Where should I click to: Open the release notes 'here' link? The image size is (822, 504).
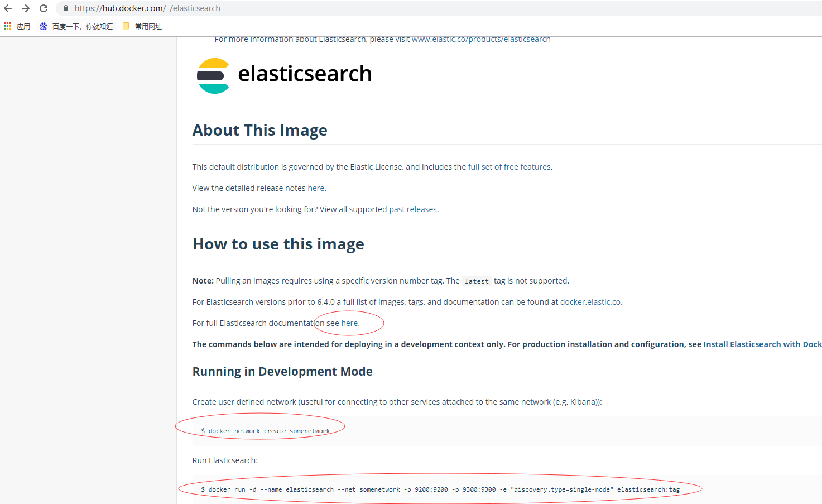click(316, 188)
